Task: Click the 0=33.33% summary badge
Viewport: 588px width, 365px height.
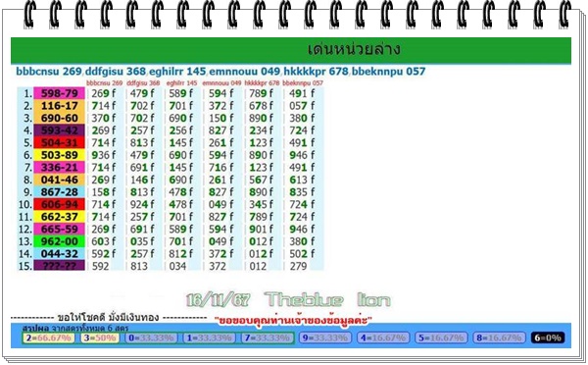Action: click(x=151, y=338)
